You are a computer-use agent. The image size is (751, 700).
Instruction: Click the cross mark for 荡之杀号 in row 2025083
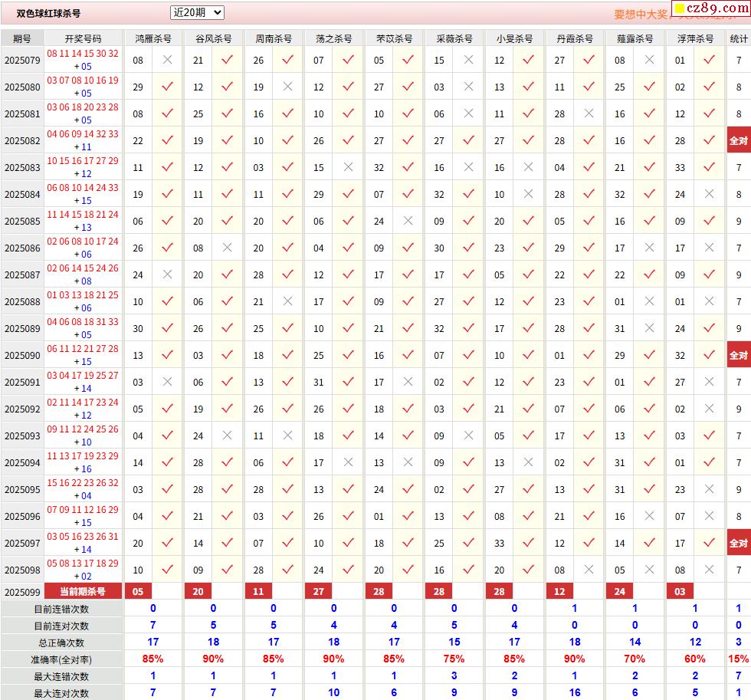point(348,167)
